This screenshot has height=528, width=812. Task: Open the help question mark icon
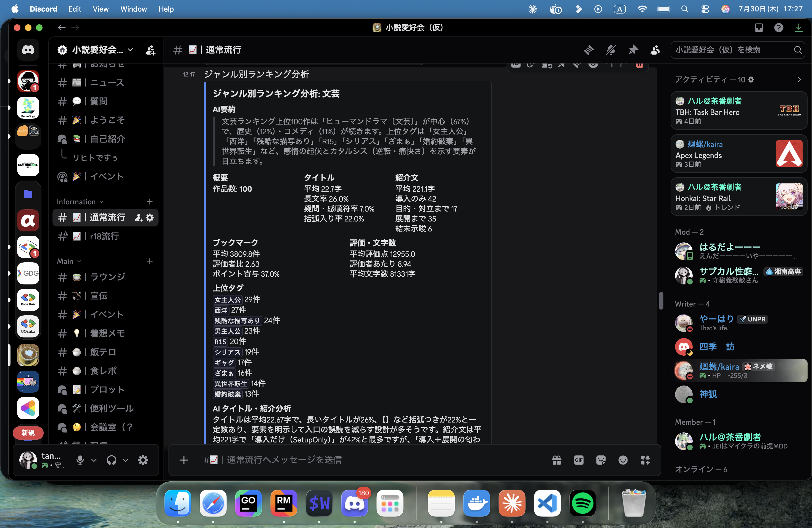pyautogui.click(x=779, y=28)
